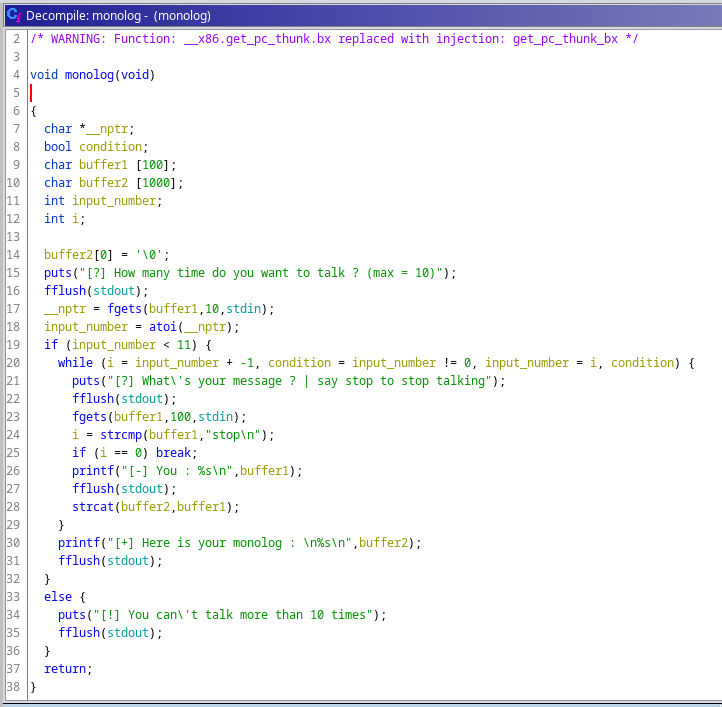Select the while keyword on line 20
This screenshot has width=722, height=707.
[75, 363]
